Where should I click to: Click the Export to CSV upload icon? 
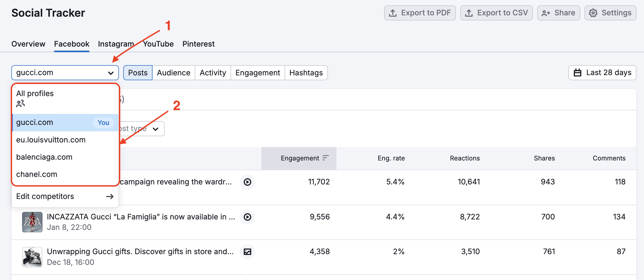469,12
